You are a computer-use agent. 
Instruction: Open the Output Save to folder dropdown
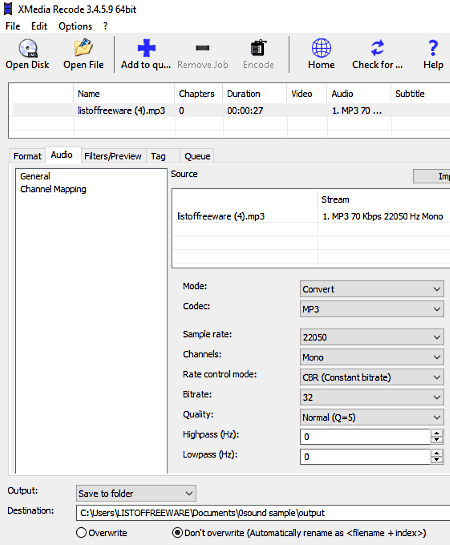click(136, 494)
